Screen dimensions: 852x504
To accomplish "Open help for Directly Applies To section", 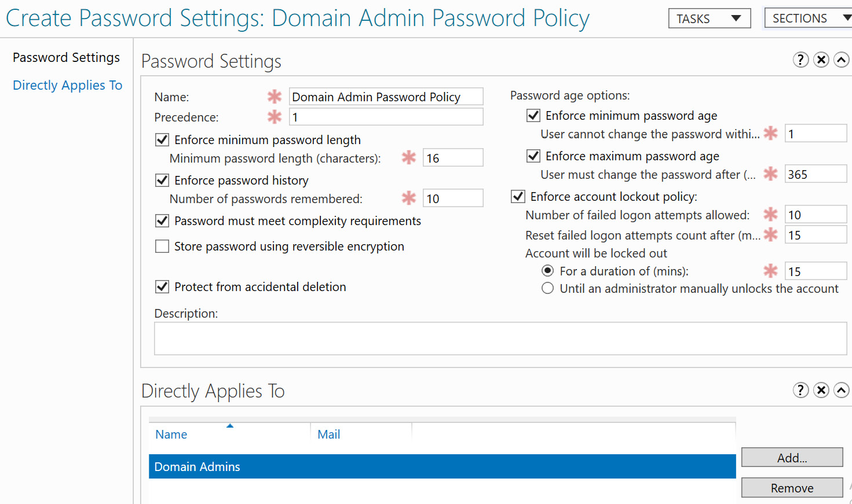I will point(800,390).
